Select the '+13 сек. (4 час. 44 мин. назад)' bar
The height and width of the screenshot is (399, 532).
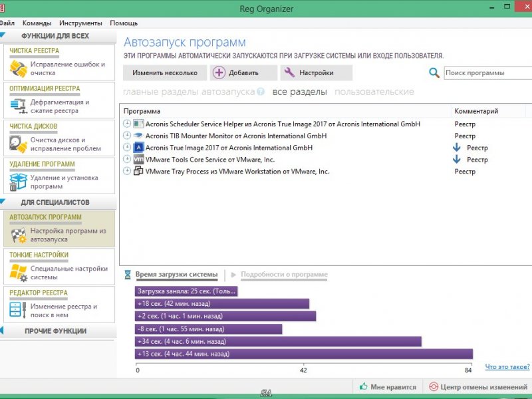pos(304,354)
